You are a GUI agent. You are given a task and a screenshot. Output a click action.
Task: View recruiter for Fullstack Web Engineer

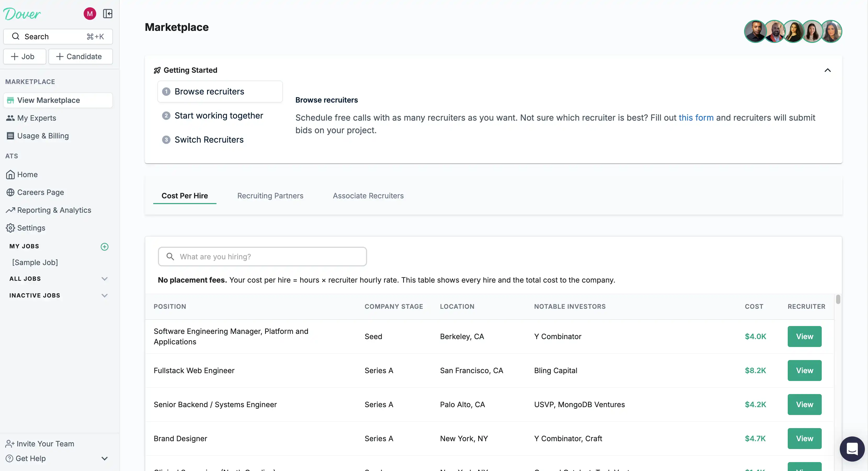[804, 371]
